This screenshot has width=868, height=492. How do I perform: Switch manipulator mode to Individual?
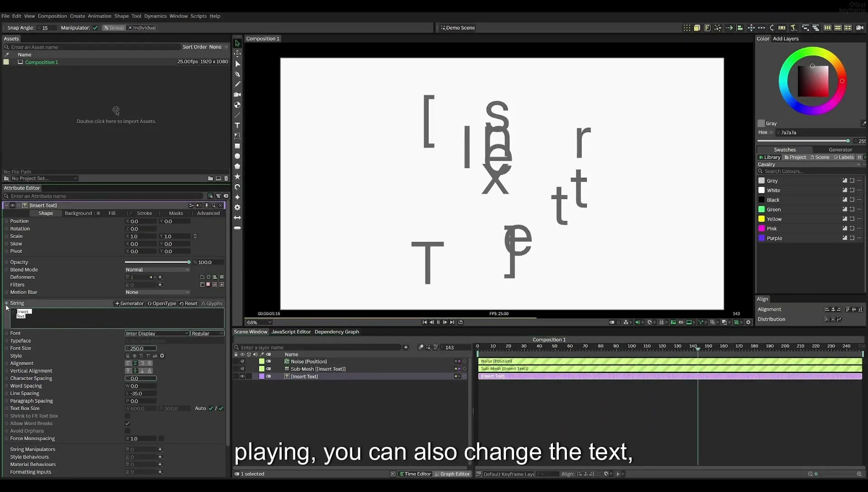tap(142, 28)
